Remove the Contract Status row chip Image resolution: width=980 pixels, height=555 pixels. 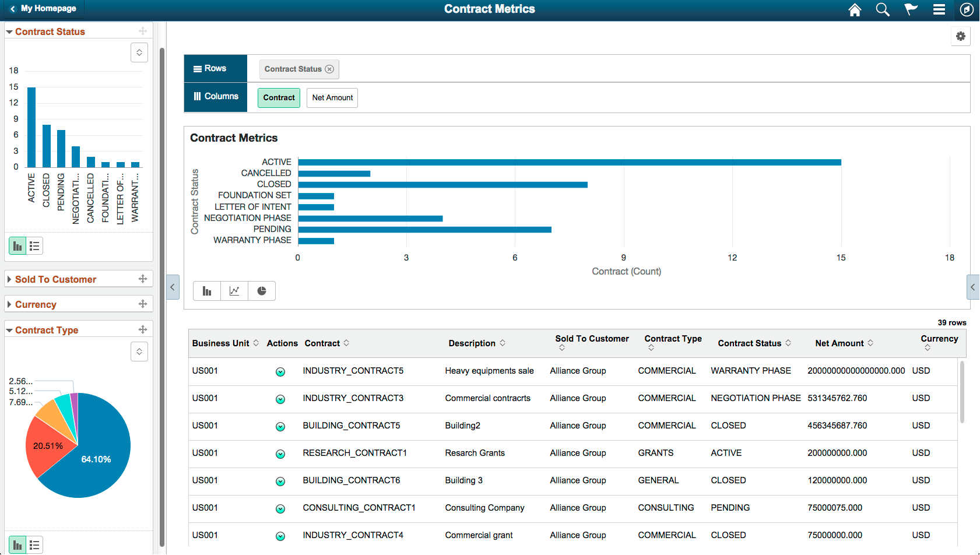(329, 69)
